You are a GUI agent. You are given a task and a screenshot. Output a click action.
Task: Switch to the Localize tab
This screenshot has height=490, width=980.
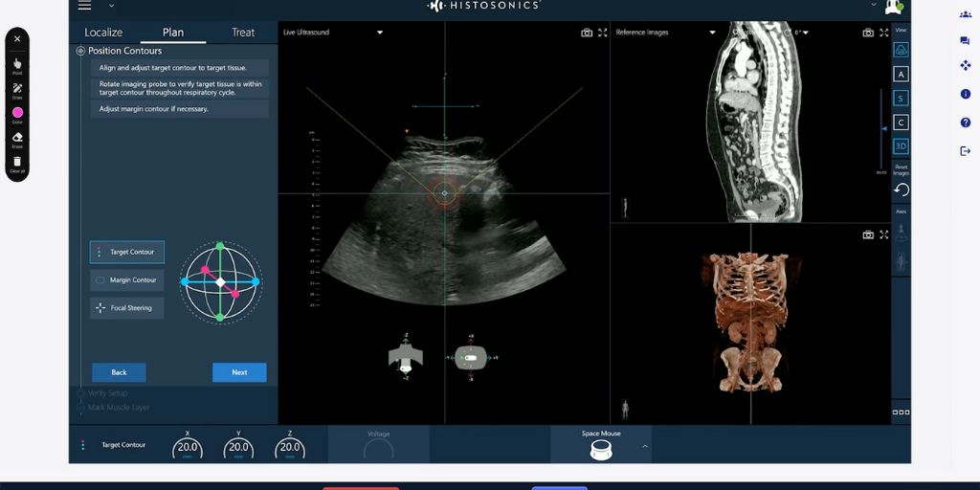(x=103, y=33)
